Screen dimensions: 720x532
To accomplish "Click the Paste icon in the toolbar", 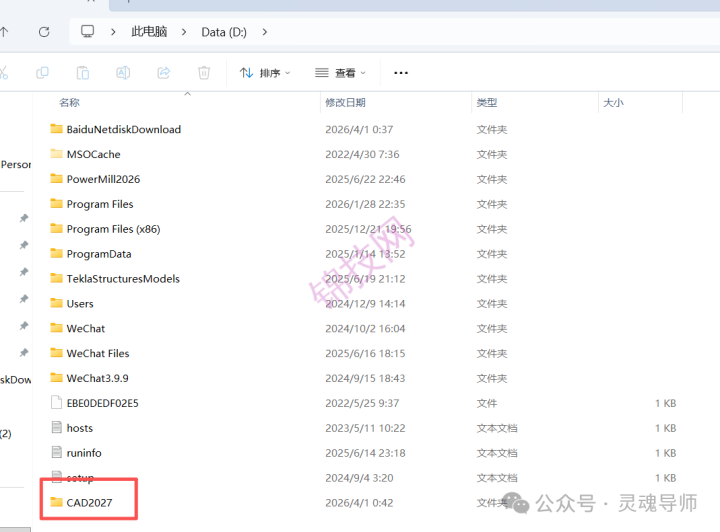I will [83, 73].
